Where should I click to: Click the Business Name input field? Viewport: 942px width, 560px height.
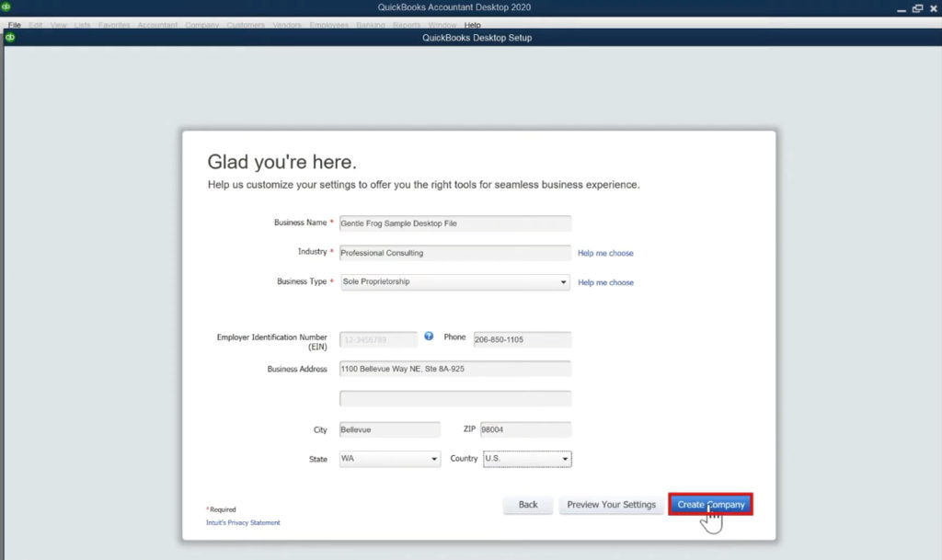pyautogui.click(x=454, y=223)
